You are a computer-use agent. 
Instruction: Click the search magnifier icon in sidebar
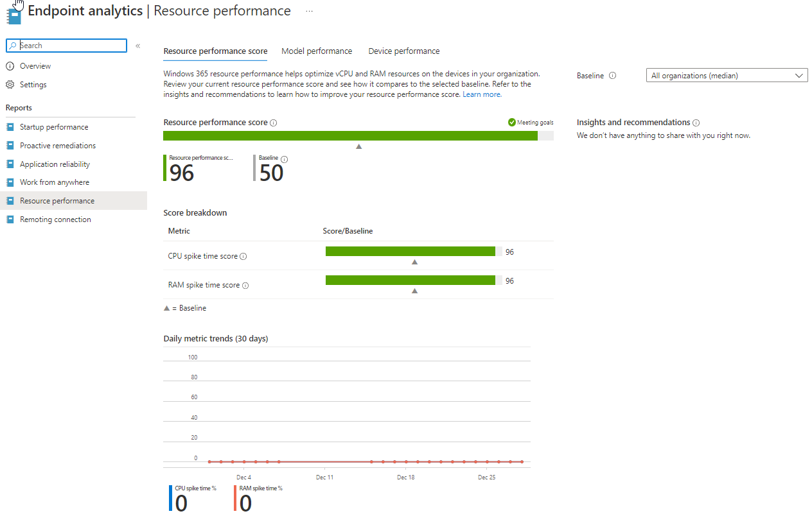tap(13, 46)
